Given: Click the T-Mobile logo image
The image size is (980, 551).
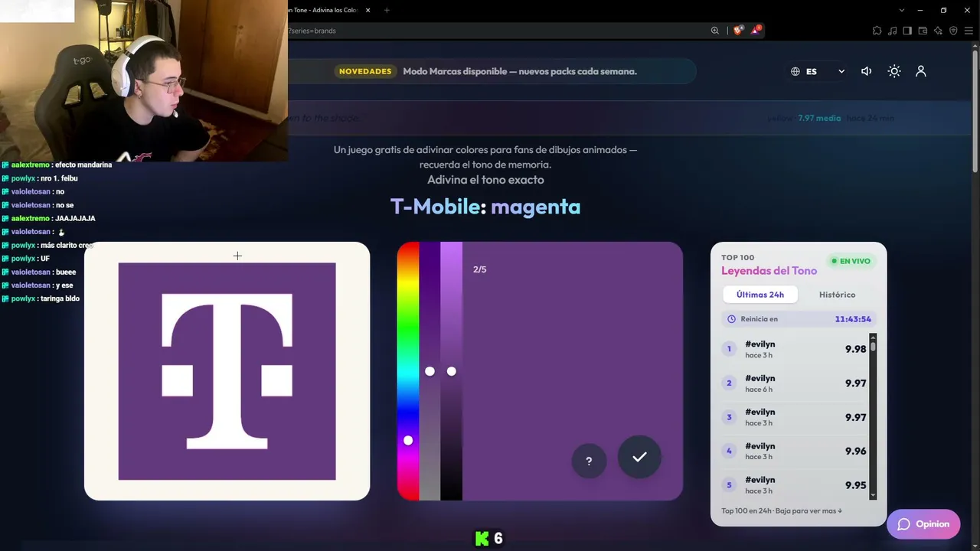Looking at the screenshot, I should 227,371.
